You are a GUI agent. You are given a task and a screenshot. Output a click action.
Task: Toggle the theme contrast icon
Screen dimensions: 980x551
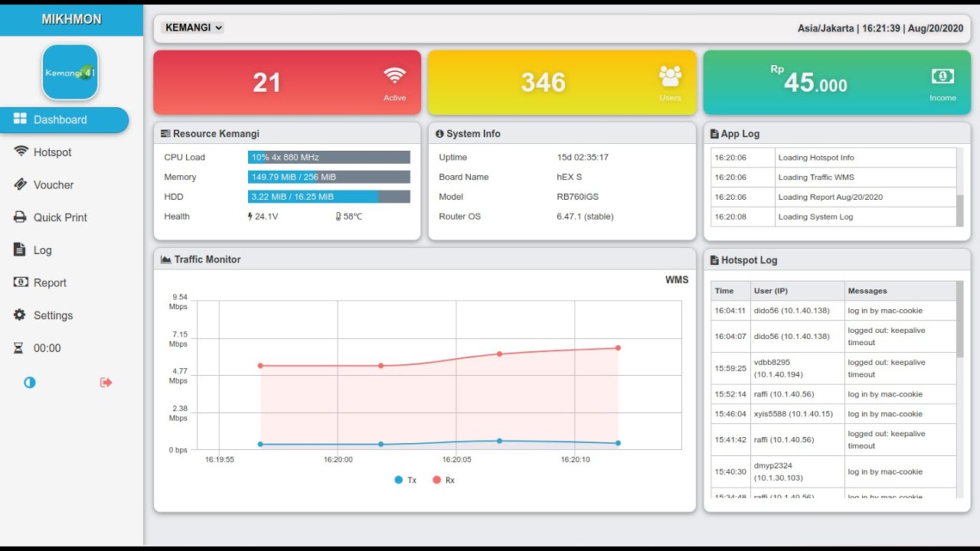click(30, 382)
